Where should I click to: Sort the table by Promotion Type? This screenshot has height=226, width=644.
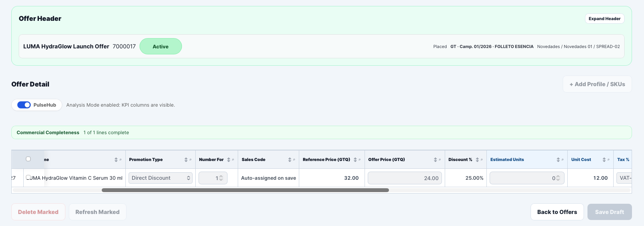[x=186, y=160]
